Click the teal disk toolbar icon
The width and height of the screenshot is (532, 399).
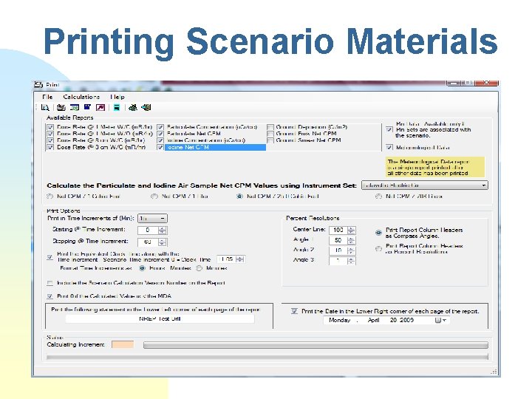pos(117,108)
